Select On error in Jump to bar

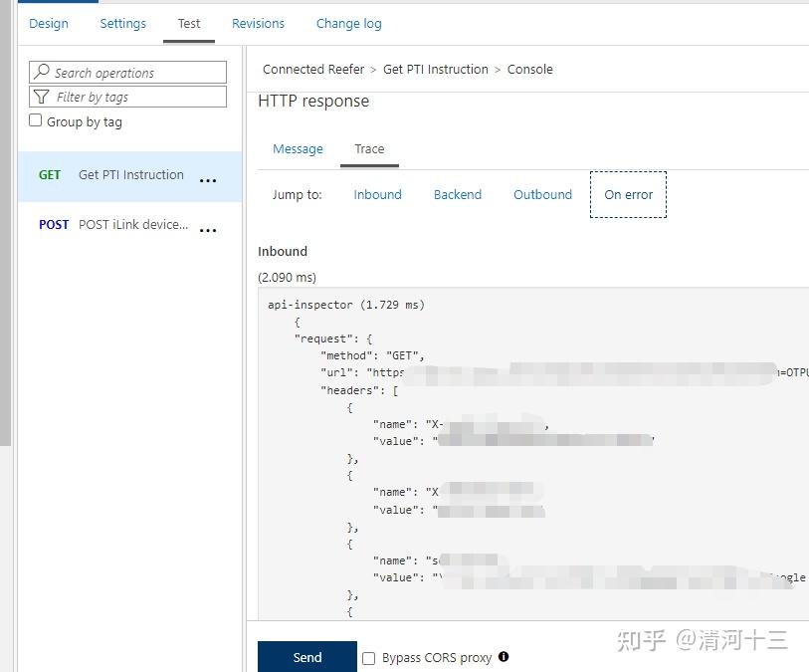[628, 194]
